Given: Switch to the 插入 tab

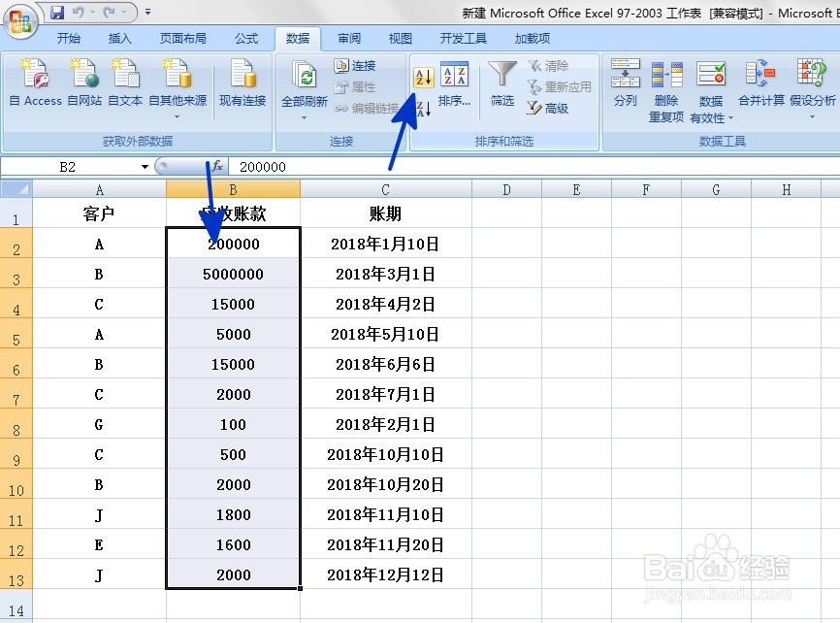Looking at the screenshot, I should 119,39.
